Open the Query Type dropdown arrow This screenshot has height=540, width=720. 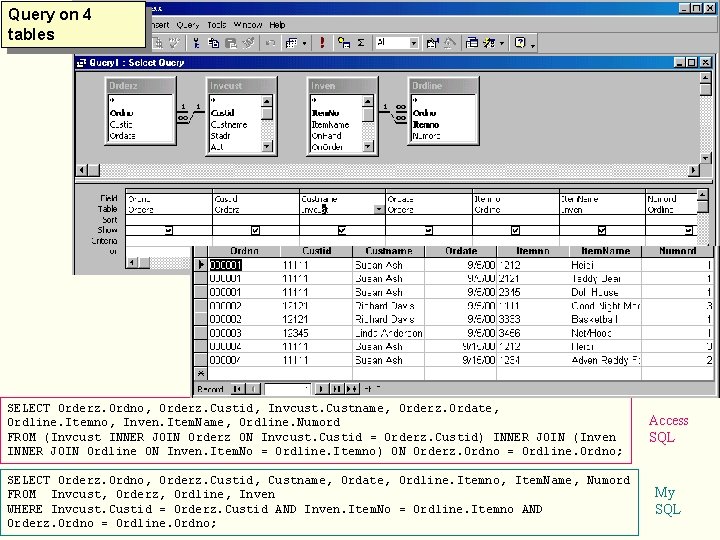304,44
